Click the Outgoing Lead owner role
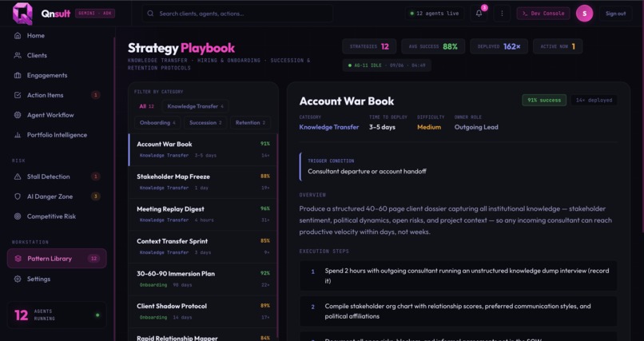The height and width of the screenshot is (341, 644). tap(476, 127)
